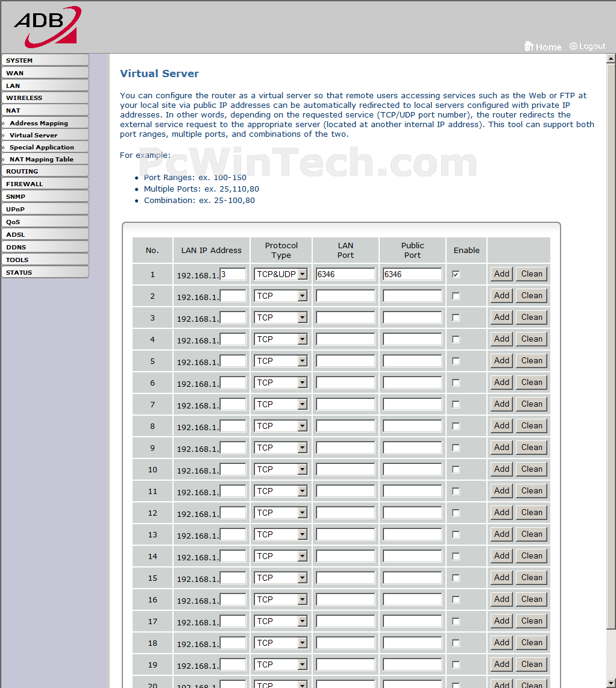Open the SNMP menu
The width and height of the screenshot is (616, 688).
(45, 196)
